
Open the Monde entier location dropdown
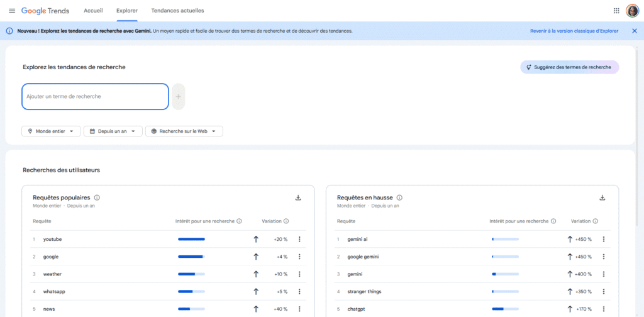51,131
